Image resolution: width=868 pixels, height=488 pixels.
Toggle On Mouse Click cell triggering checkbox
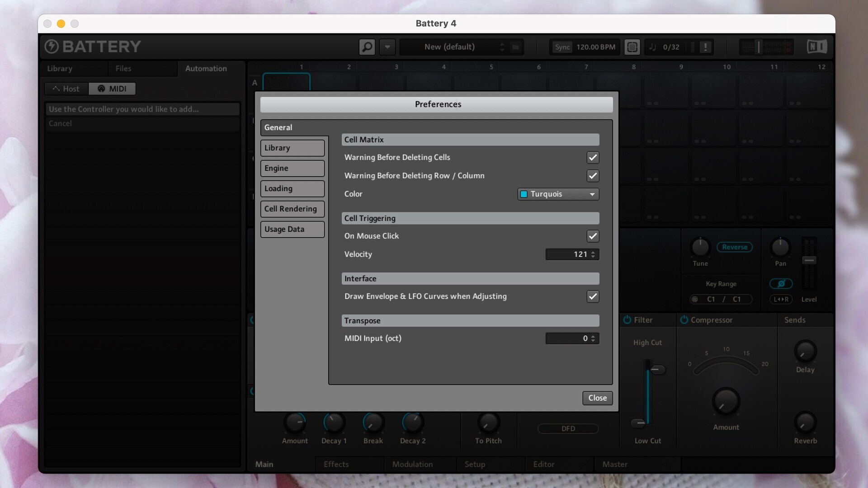(x=593, y=236)
